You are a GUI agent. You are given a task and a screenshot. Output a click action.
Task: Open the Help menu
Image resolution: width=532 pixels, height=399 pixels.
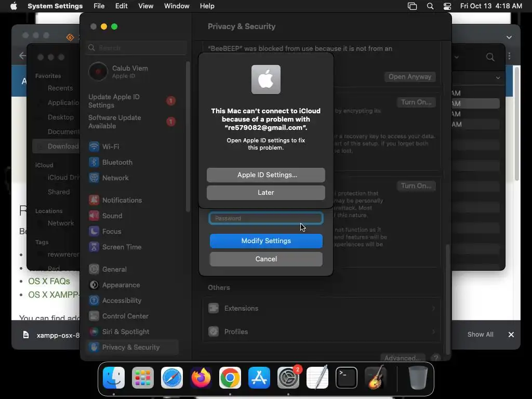pyautogui.click(x=207, y=6)
